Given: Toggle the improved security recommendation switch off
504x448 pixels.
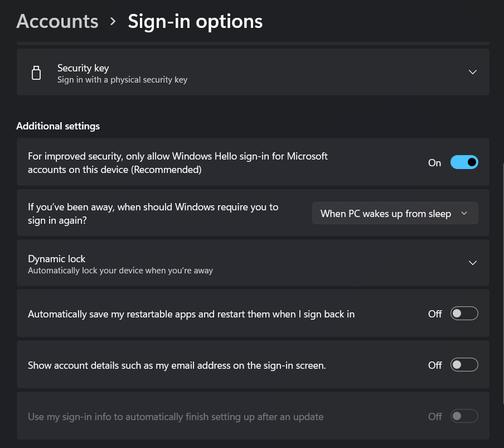Looking at the screenshot, I should click(464, 162).
